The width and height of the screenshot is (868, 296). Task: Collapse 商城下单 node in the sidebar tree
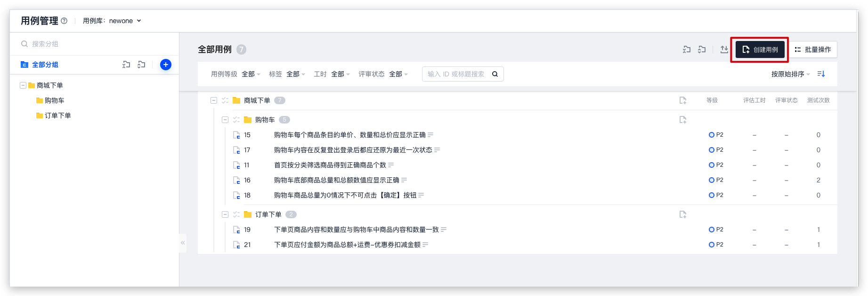[23, 85]
